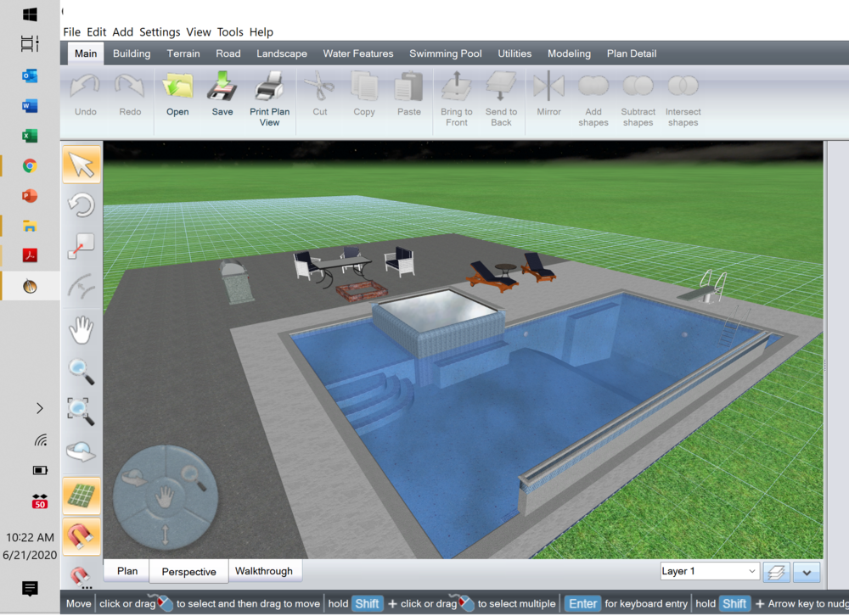Activate the 3D orbit view tool
The image size is (849, 616).
(x=81, y=452)
